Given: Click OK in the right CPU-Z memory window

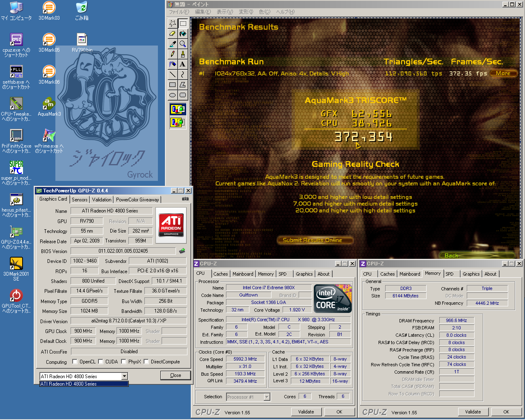Looking at the screenshot, I should click(x=506, y=412).
